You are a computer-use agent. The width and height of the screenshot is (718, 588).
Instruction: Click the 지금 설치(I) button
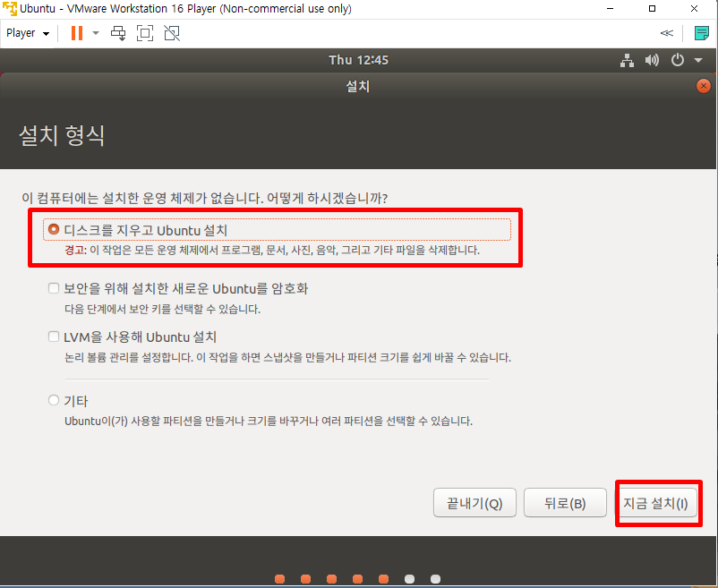(x=655, y=503)
